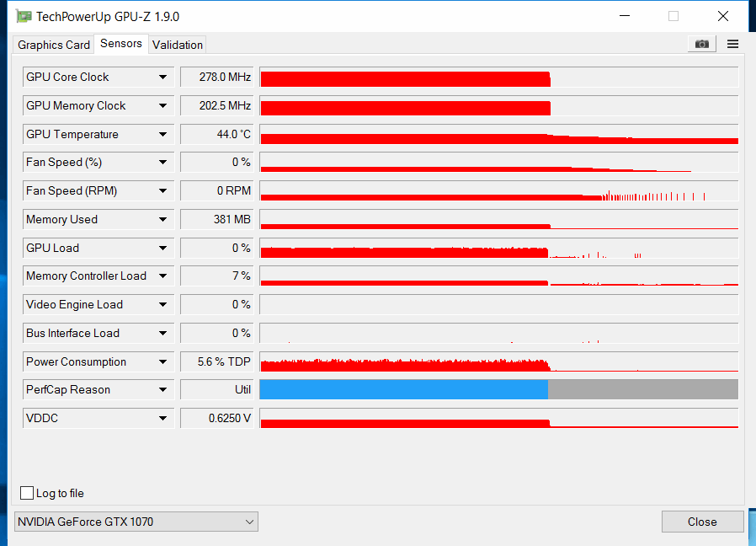Click the 0 RPM fan speed value
The image size is (756, 546).
click(x=217, y=190)
